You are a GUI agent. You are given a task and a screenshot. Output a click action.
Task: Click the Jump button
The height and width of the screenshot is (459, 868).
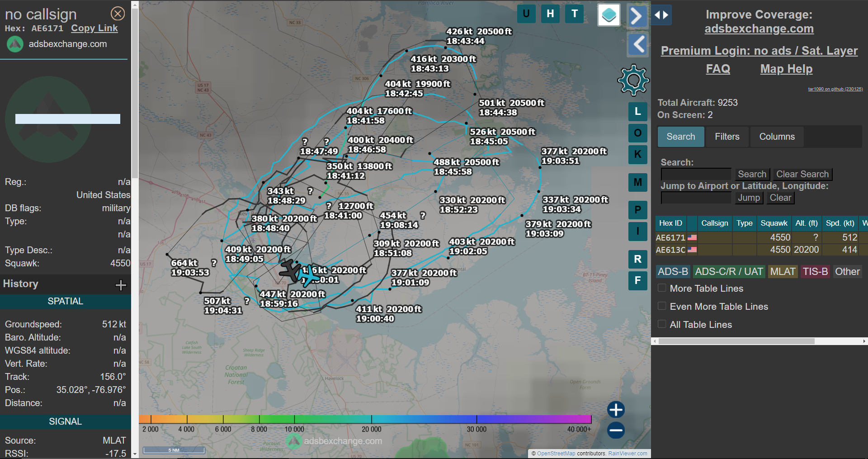click(749, 198)
